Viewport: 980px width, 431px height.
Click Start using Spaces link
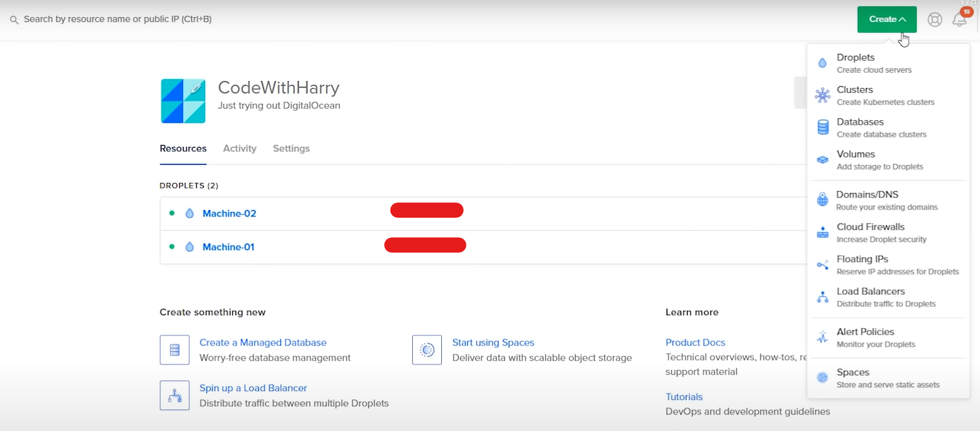tap(493, 342)
